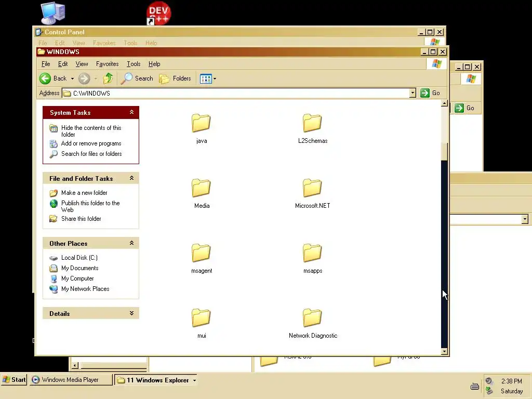Click Hide the contents of this folder
The height and width of the screenshot is (399, 532).
pos(91,131)
